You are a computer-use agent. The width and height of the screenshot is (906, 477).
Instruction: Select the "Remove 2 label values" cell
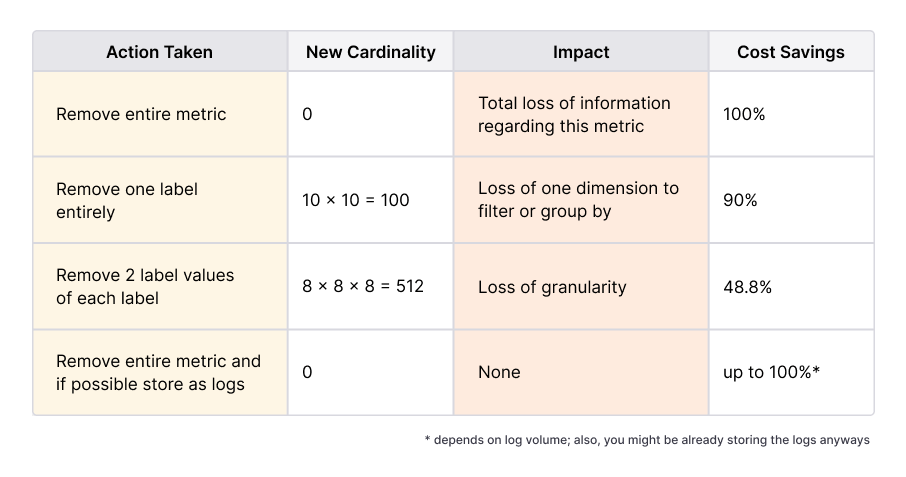[144, 287]
